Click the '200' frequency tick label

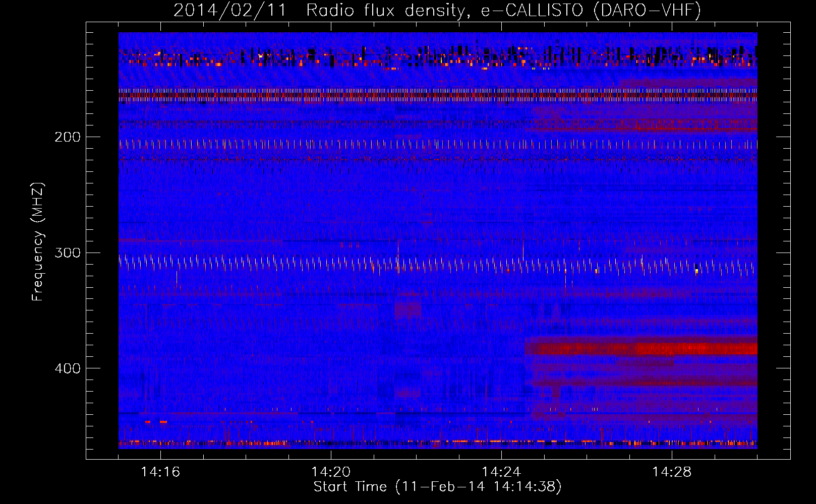[x=68, y=137]
